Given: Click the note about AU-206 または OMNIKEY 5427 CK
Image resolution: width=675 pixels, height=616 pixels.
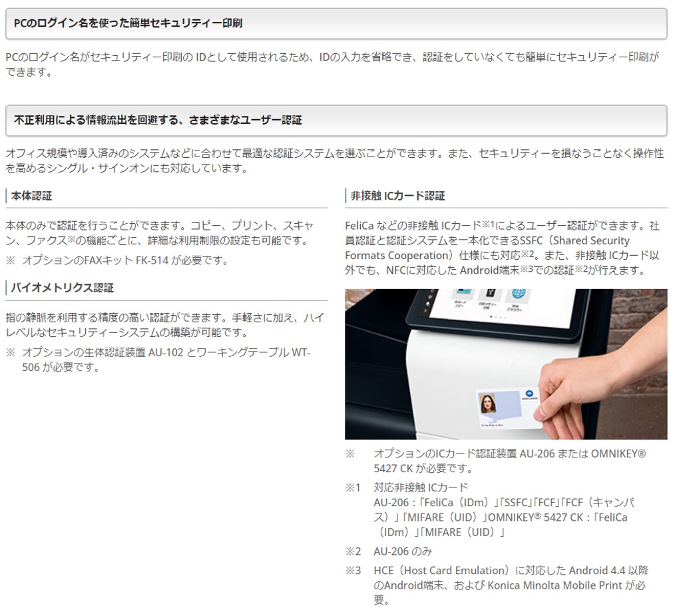Looking at the screenshot, I should (x=510, y=460).
